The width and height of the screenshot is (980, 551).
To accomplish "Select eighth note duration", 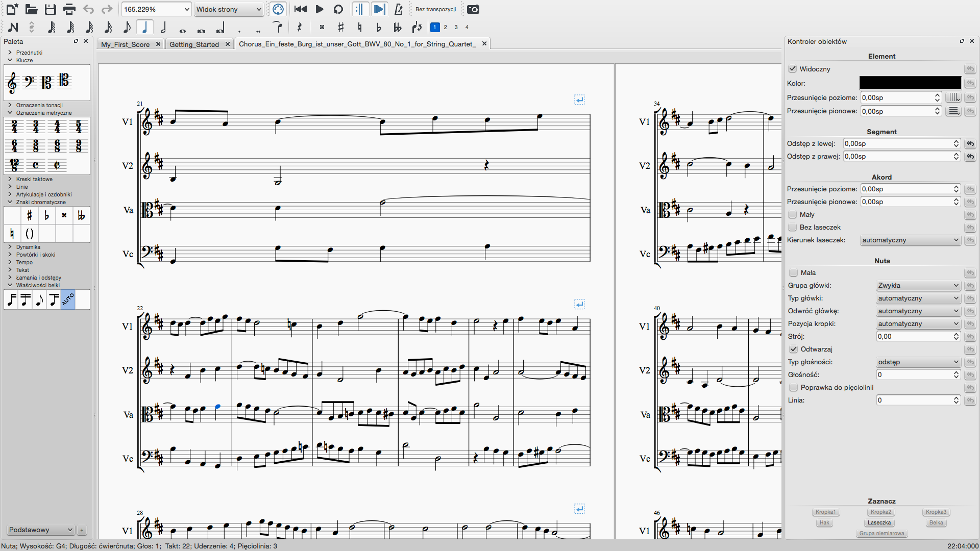I will 127,28.
